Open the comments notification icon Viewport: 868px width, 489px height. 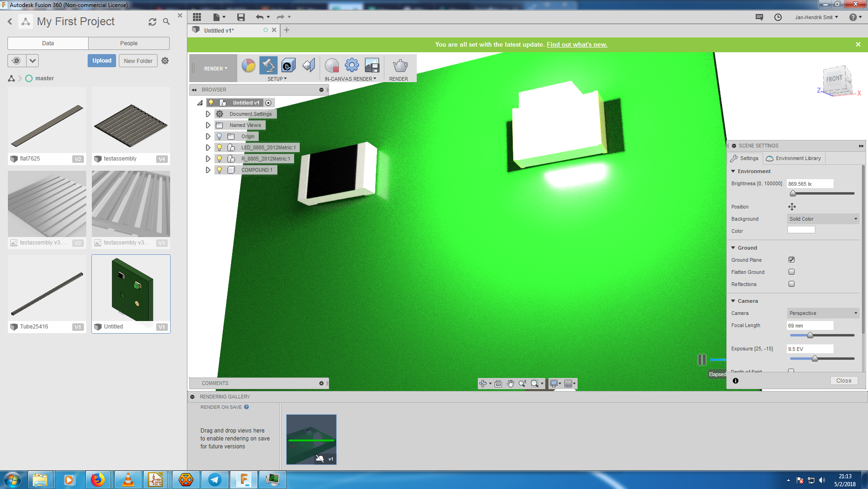759,17
